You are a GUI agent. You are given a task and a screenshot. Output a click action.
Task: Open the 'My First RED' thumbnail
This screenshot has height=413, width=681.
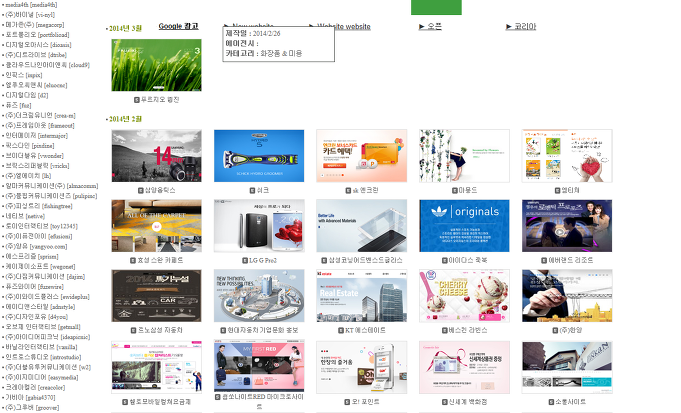[x=259, y=366]
